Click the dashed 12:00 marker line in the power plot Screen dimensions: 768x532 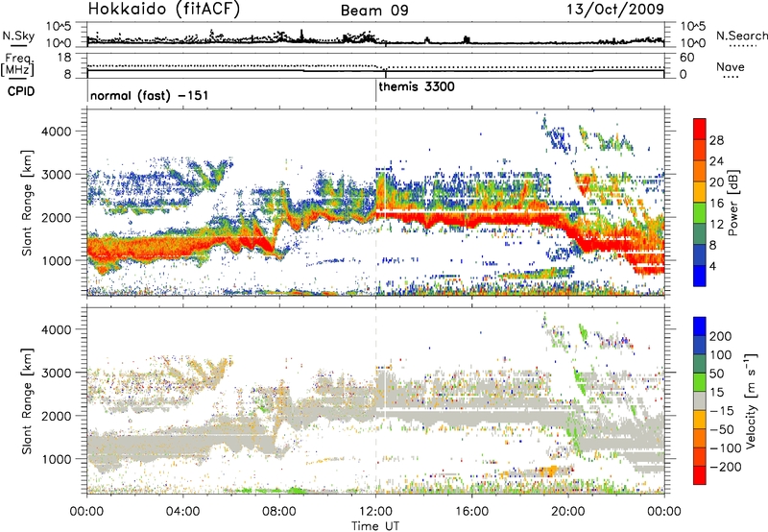pyautogui.click(x=375, y=203)
